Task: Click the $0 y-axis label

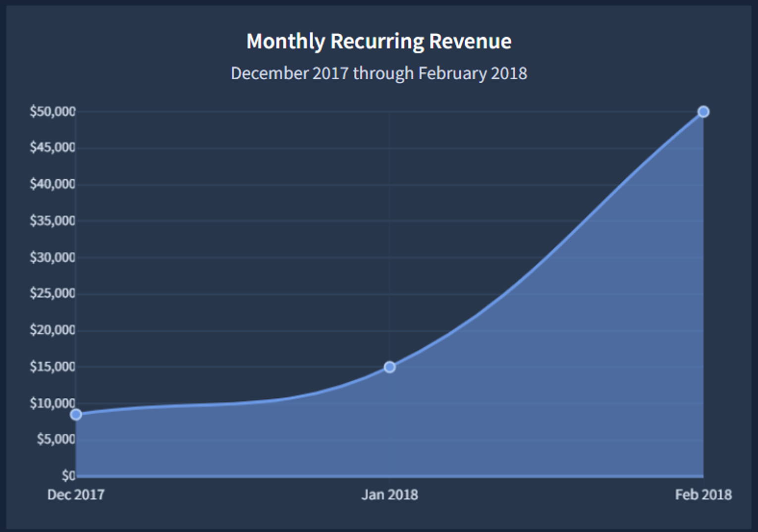Action: pos(68,476)
